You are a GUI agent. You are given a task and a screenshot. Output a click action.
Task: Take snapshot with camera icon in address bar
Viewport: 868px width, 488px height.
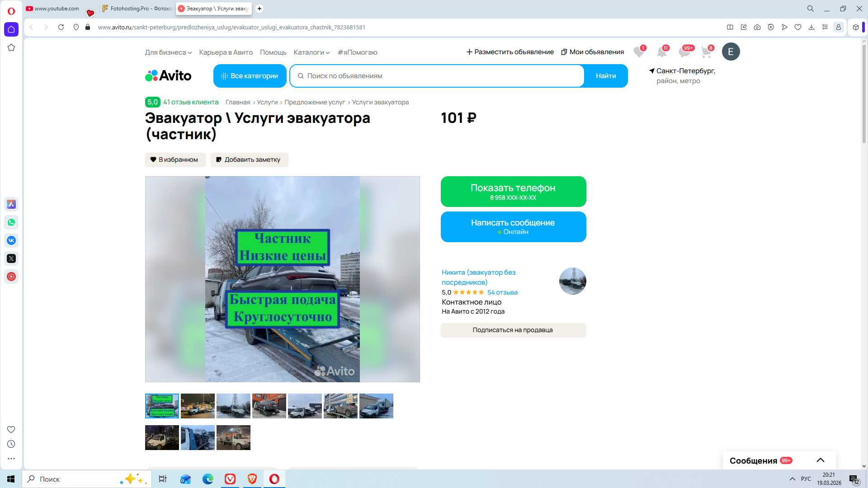coord(757,27)
